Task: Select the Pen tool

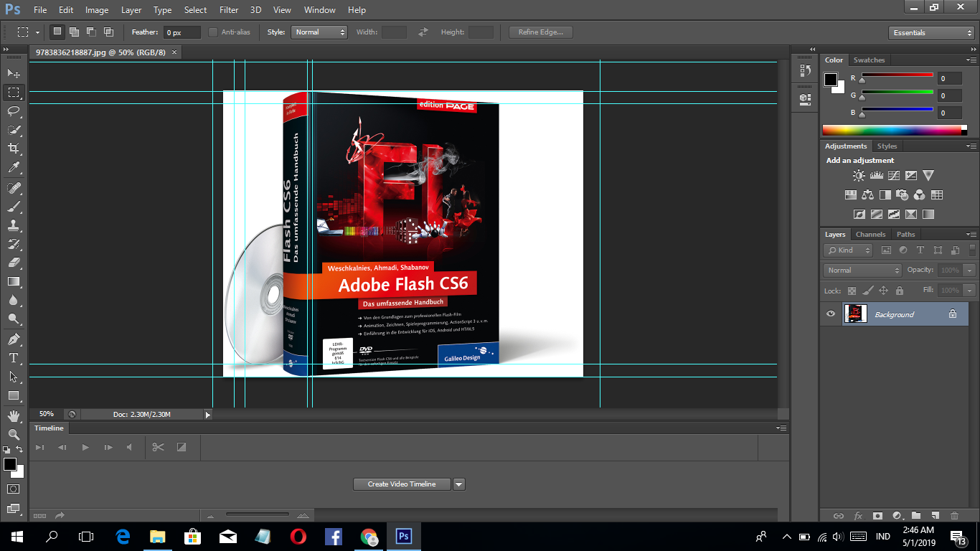Action: point(14,339)
